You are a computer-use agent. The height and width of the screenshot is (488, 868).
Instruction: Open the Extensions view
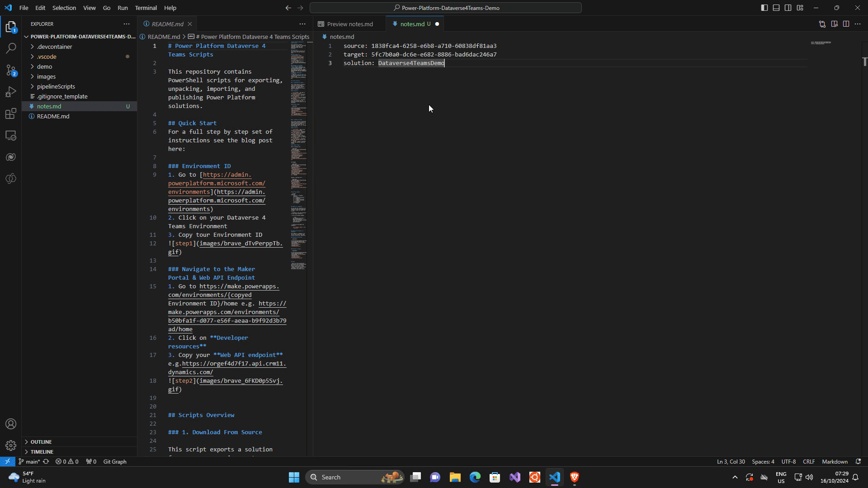[x=11, y=113]
